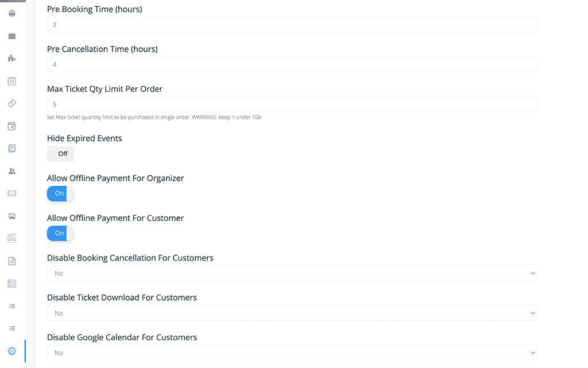Open the image gallery icon in sidebar
This screenshot has width=588, height=368.
tap(11, 237)
